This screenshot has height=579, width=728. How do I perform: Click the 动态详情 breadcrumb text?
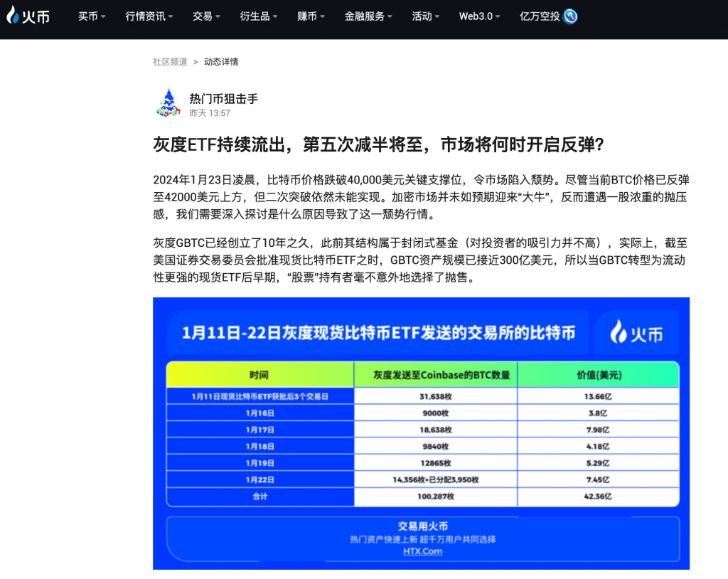[x=221, y=62]
